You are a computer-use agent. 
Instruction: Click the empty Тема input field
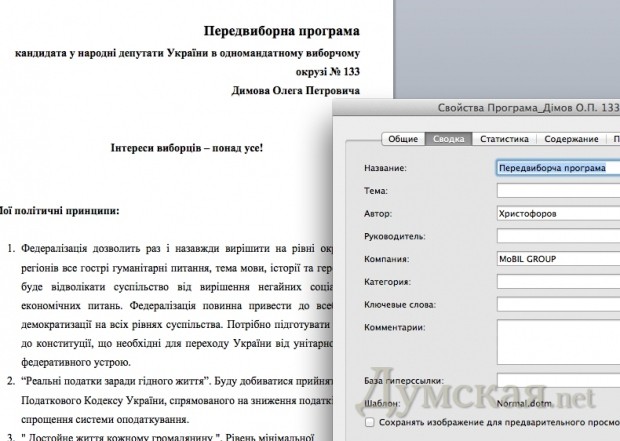[x=556, y=191]
